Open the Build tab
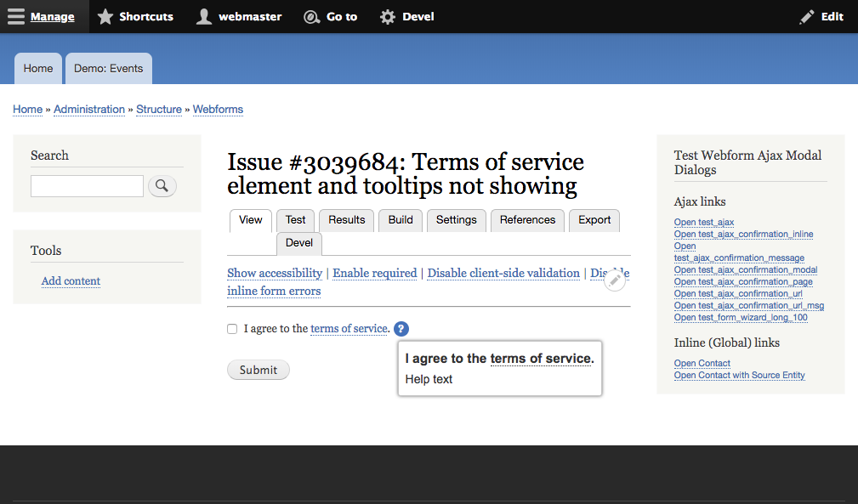The image size is (858, 504). (x=401, y=220)
